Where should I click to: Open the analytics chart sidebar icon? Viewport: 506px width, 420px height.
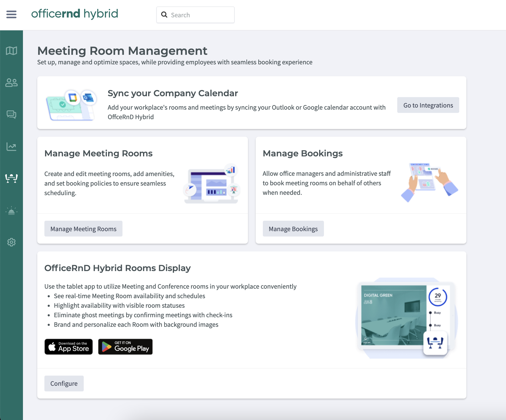11,146
